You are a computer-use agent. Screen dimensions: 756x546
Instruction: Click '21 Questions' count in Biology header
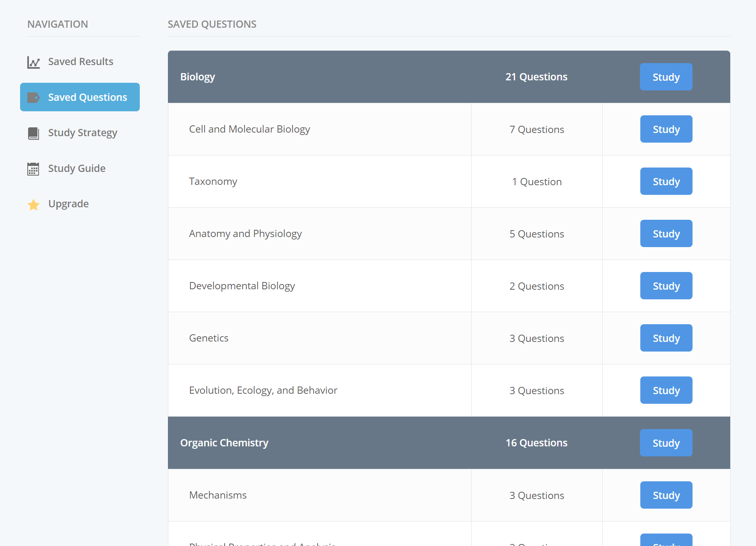(536, 77)
